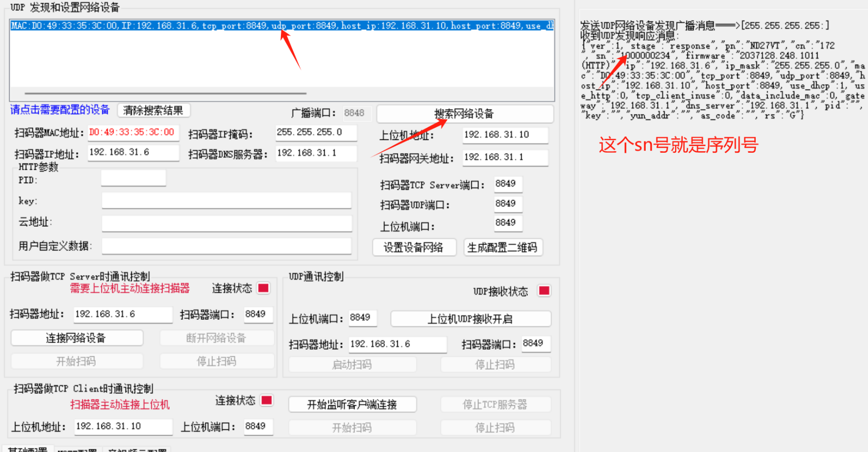Select the discovered device row starting MAC:D0:49:33:35:3C:00

click(282, 26)
